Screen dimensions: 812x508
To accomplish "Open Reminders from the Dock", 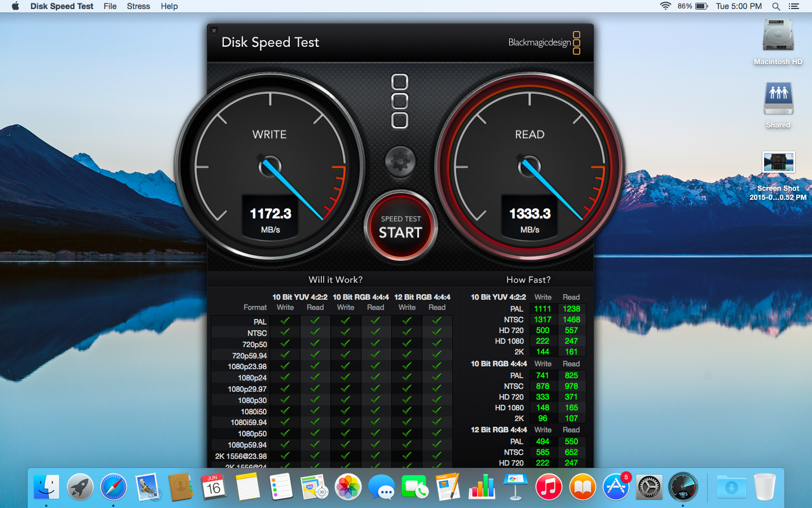I will pos(281,487).
